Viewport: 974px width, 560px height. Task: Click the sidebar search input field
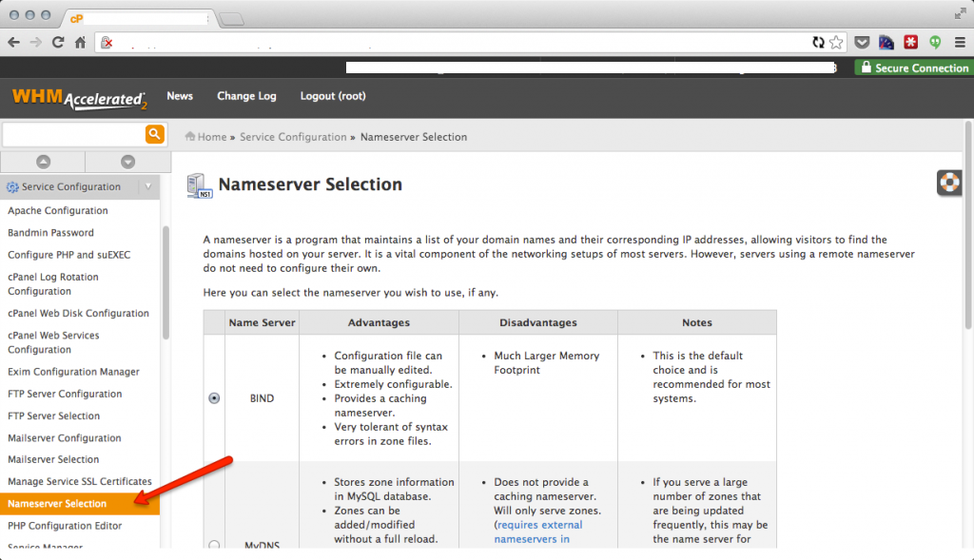[74, 134]
